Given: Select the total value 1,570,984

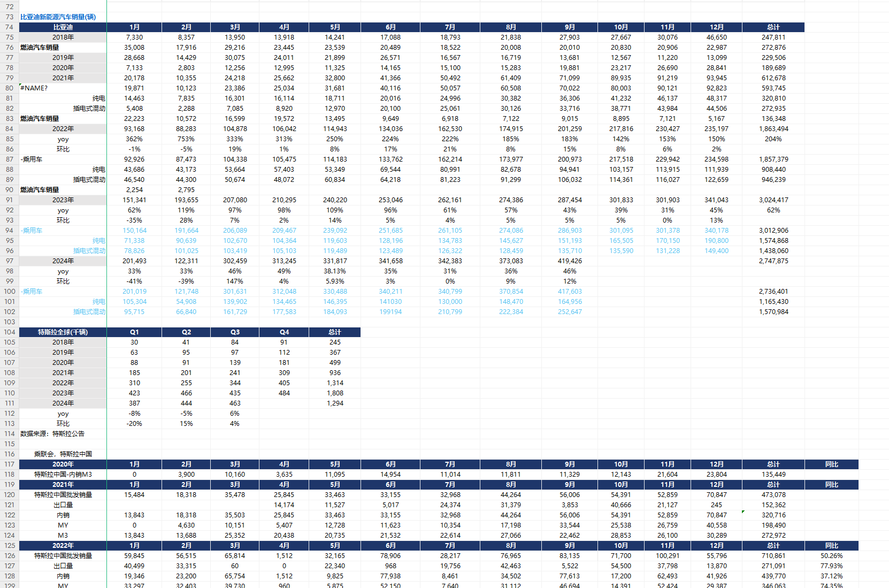Looking at the screenshot, I should click(773, 312).
